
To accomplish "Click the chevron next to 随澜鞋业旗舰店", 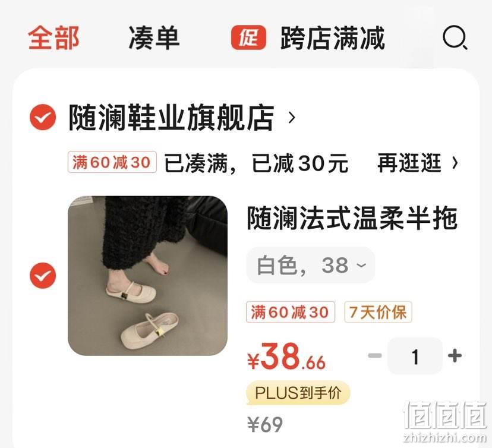I will (x=292, y=118).
